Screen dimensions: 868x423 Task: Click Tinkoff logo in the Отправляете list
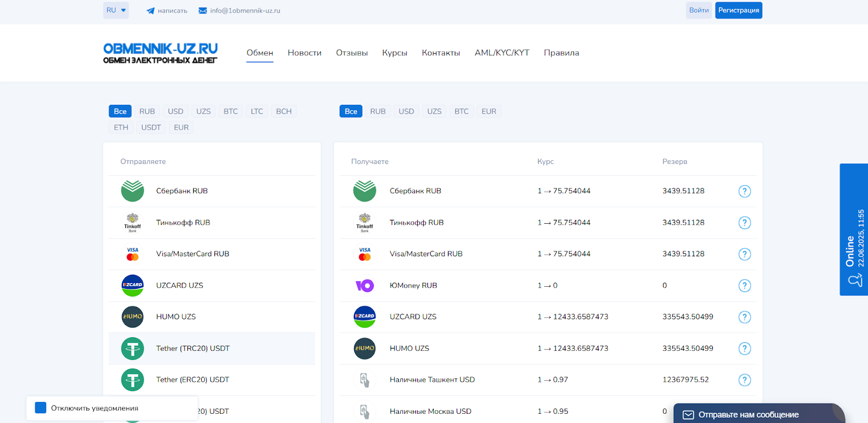pos(132,223)
